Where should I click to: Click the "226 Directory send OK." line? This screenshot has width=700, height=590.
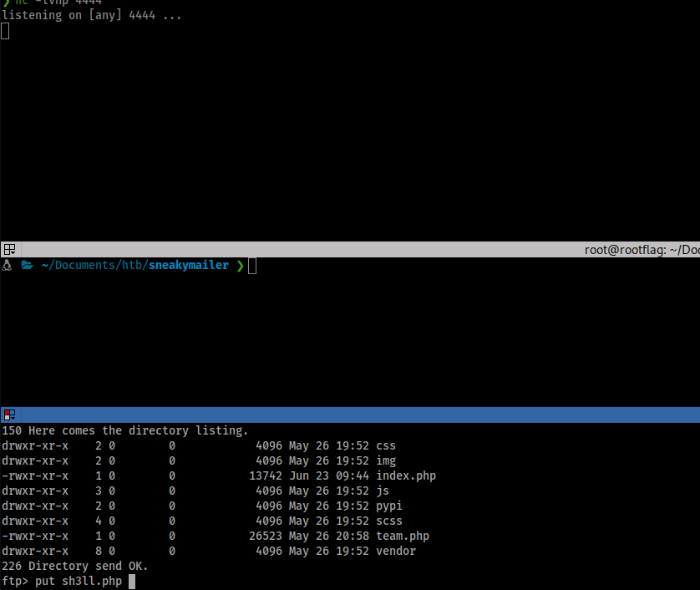74,566
